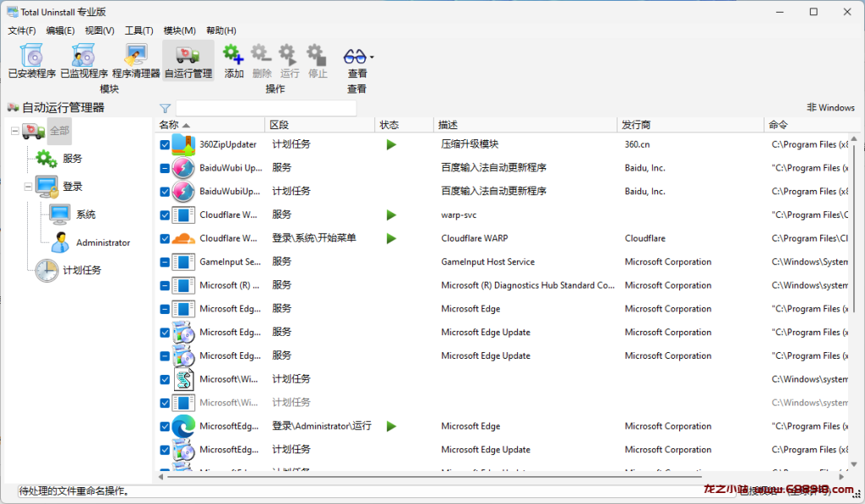Screen dimensions: 865x504
Task: Collapse the 全部 tree node
Action: [15, 131]
